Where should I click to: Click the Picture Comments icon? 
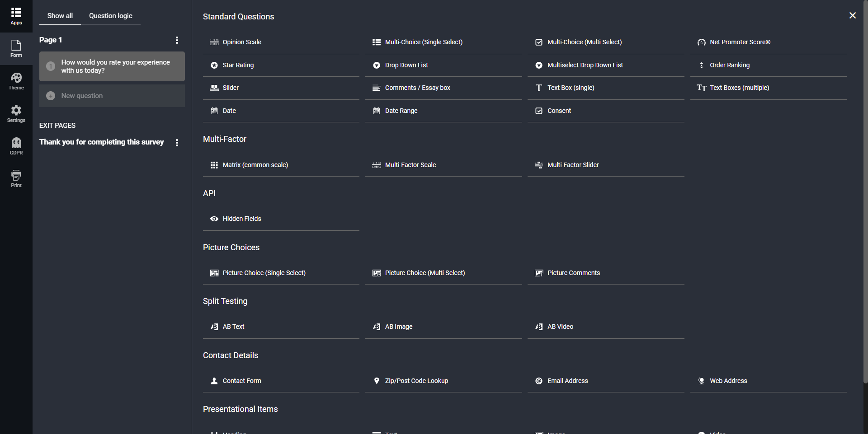coord(539,273)
